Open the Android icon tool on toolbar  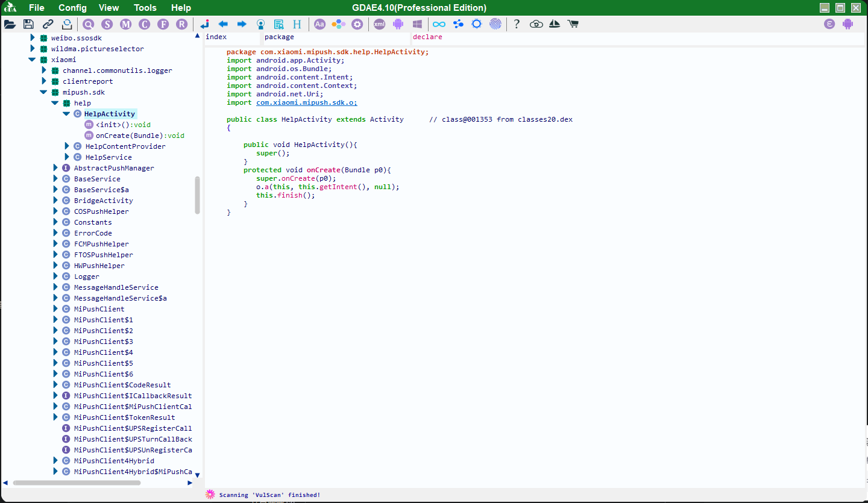coord(397,24)
